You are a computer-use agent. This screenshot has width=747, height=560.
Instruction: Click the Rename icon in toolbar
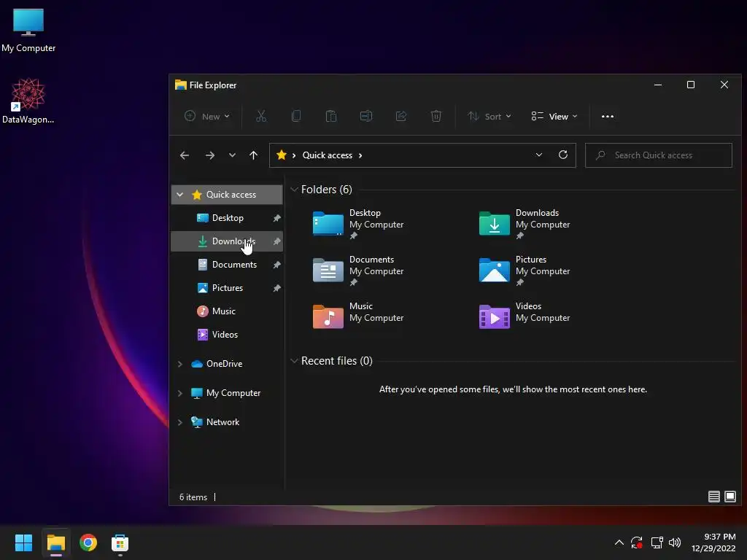366,116
